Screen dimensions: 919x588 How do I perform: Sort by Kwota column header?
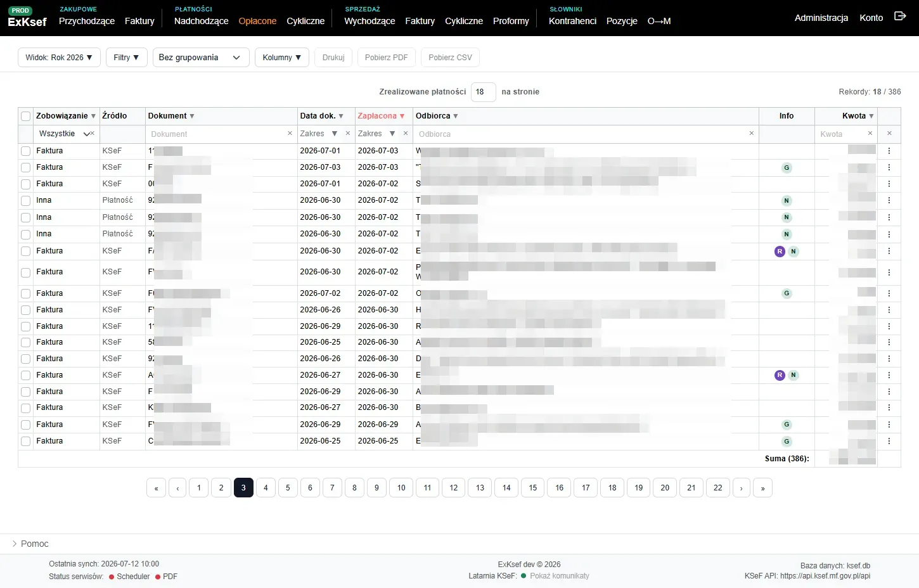point(858,116)
